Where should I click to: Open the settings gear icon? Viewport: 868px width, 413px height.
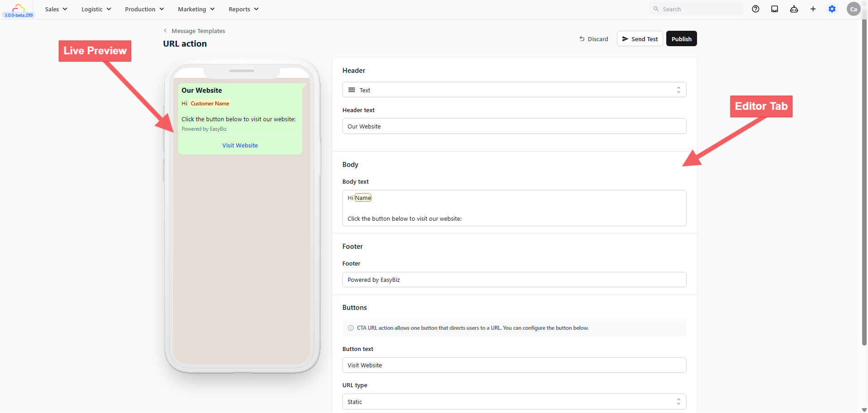point(832,9)
